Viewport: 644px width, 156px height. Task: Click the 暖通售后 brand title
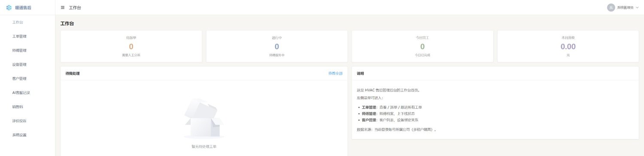[23, 8]
